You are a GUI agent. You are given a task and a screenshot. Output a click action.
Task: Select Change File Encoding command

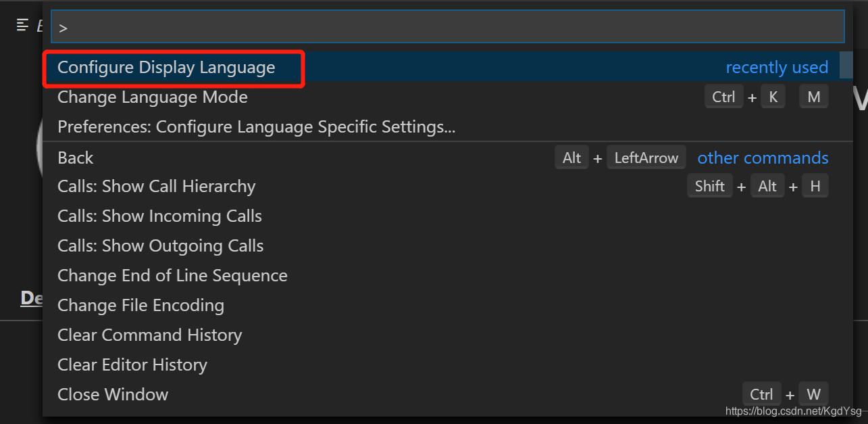(141, 306)
